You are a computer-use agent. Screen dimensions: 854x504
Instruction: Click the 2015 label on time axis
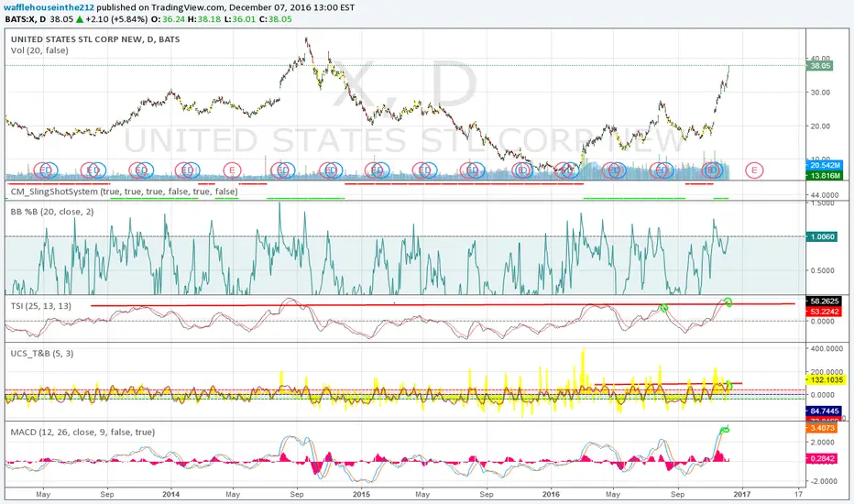pyautogui.click(x=361, y=494)
